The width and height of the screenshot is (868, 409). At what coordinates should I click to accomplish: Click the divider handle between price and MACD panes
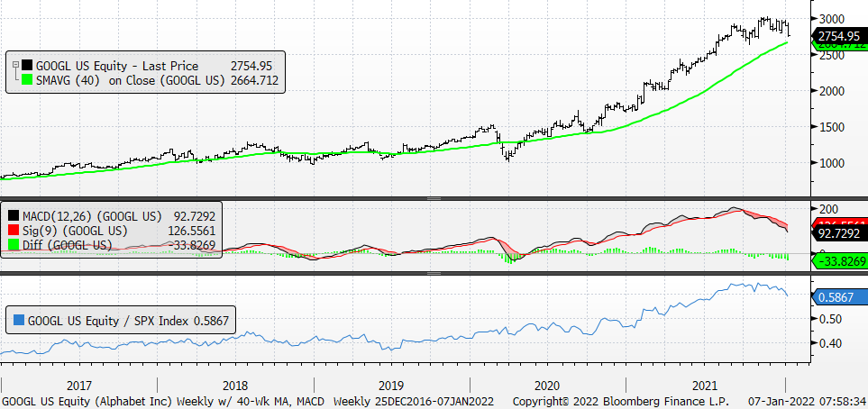[x=434, y=198]
